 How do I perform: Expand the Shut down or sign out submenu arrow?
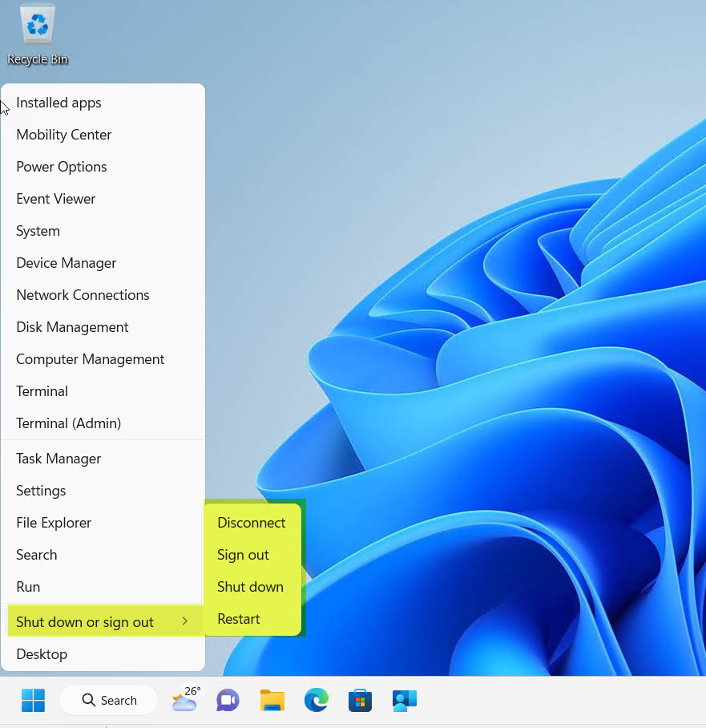[184, 621]
